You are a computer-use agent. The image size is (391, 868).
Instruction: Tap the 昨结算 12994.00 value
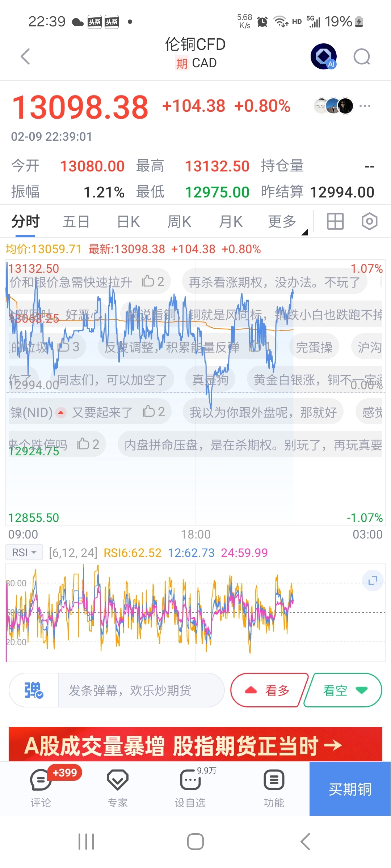click(x=342, y=192)
